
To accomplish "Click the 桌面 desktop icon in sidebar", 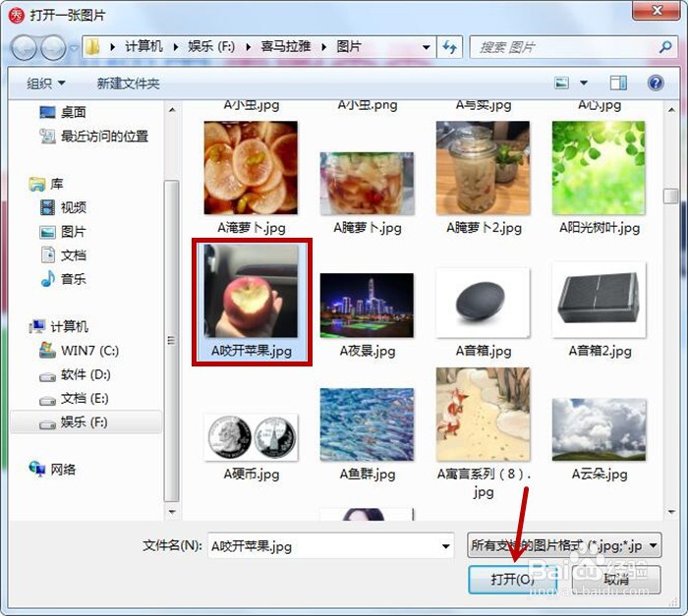I will pos(47,112).
